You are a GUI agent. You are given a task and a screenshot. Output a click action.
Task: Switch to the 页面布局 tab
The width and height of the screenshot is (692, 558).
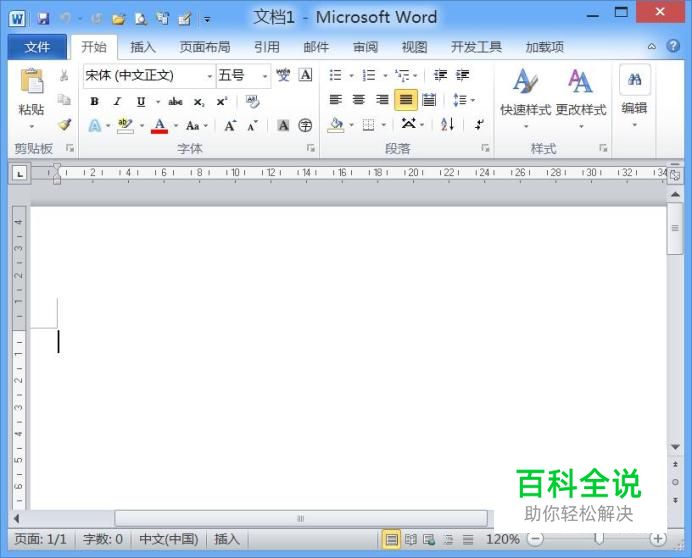tap(205, 47)
